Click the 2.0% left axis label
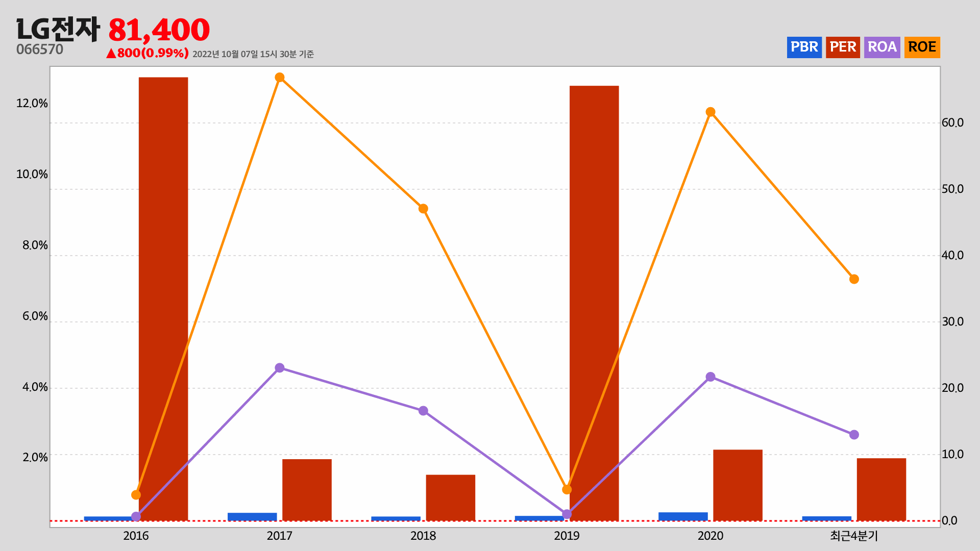This screenshot has width=980, height=551. point(35,457)
